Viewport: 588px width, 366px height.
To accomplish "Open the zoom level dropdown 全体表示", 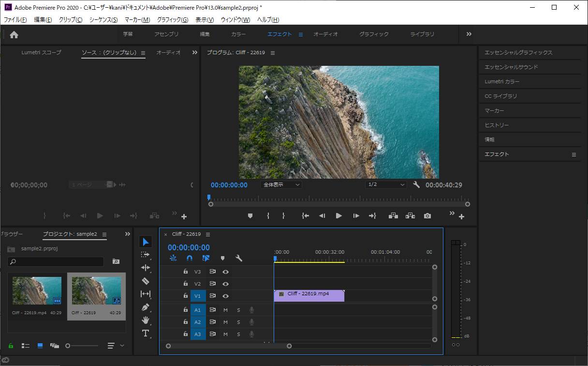I will 281,184.
